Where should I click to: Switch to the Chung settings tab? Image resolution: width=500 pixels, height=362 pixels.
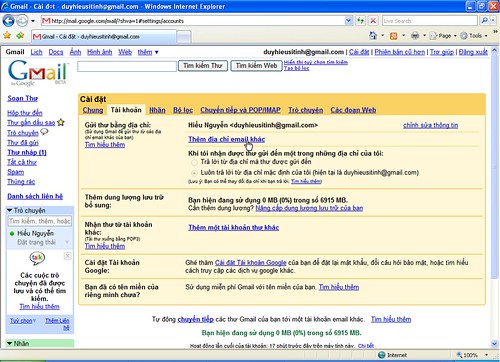pos(93,110)
